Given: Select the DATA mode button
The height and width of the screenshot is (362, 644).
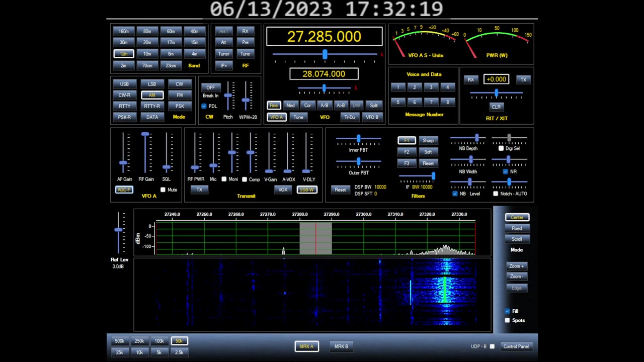Looking at the screenshot, I should pyautogui.click(x=152, y=117).
